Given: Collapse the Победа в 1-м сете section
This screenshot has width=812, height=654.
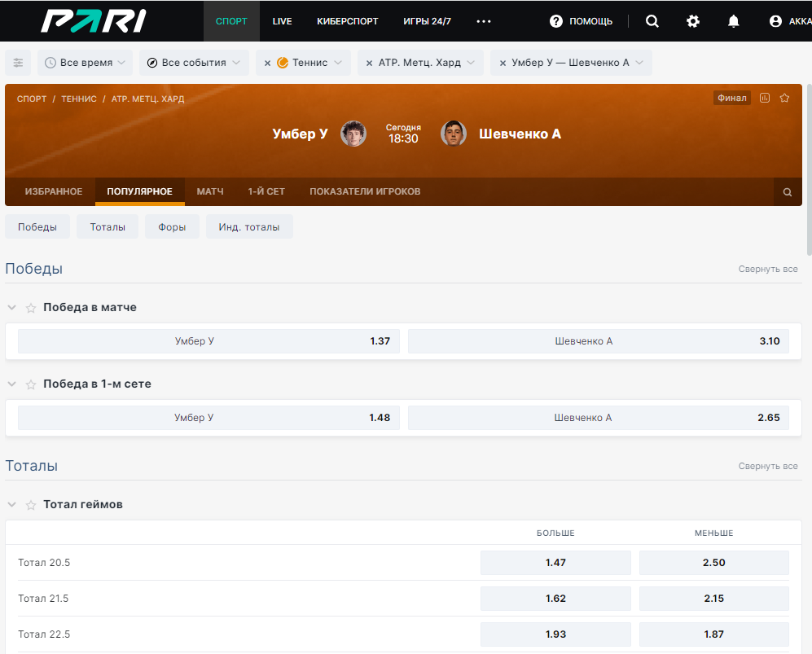Looking at the screenshot, I should point(12,384).
